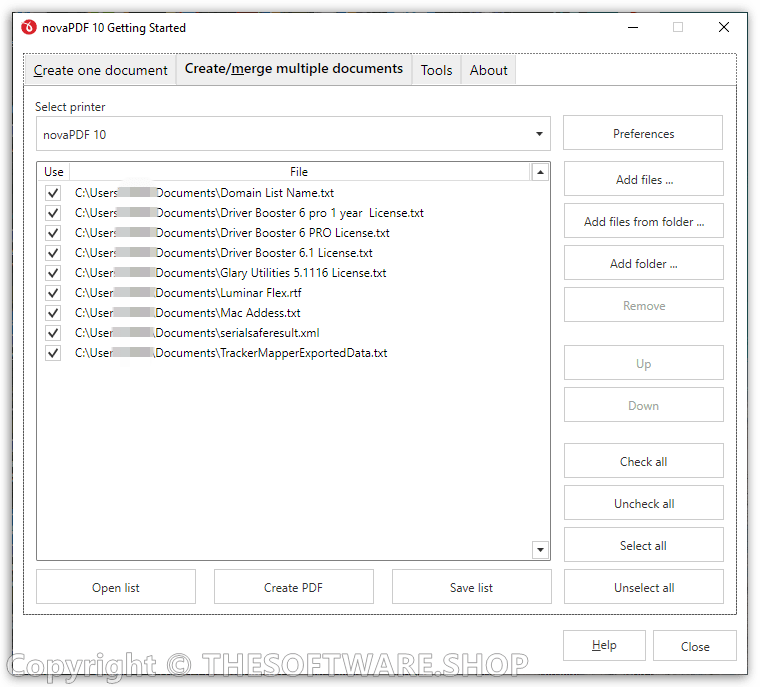Click Unselect all button
Image resolution: width=760 pixels, height=687 pixels.
pyautogui.click(x=644, y=588)
